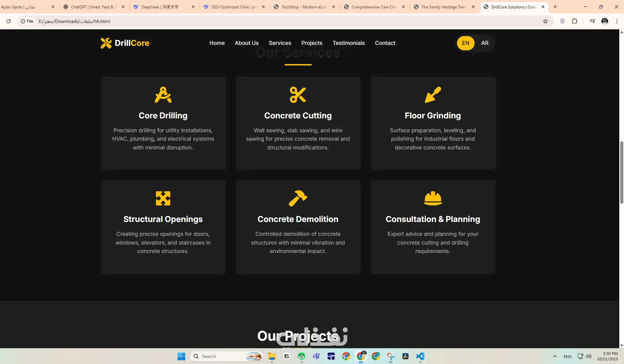624x364 pixels.
Task: Close the TechShop tab
Action: coord(334,7)
